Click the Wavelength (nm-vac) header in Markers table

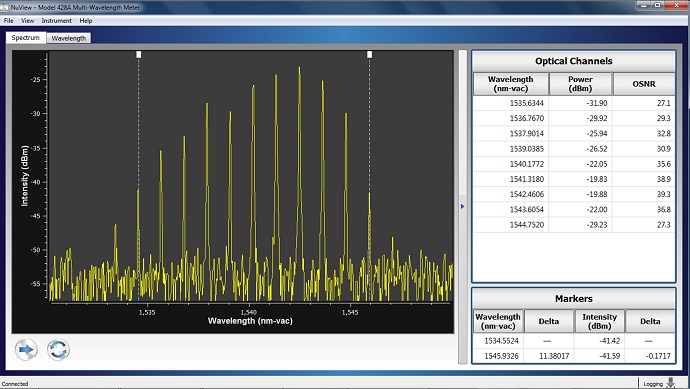tap(498, 321)
